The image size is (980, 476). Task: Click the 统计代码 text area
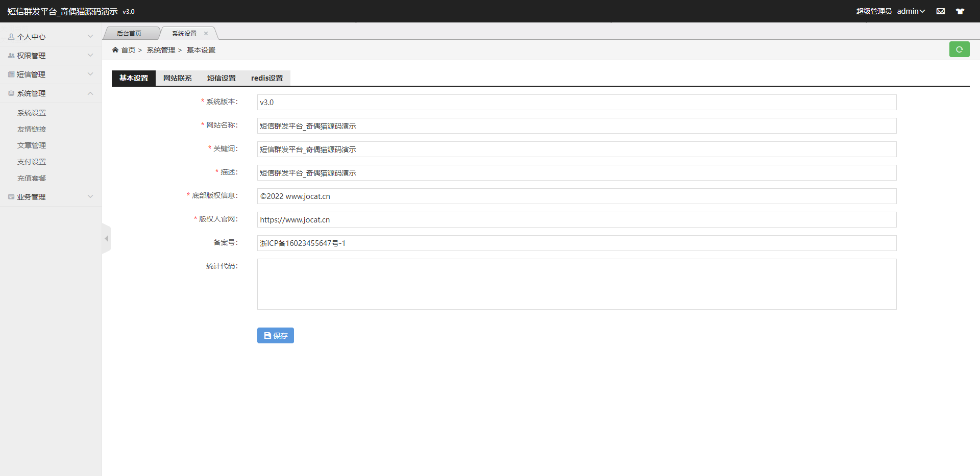(x=577, y=284)
